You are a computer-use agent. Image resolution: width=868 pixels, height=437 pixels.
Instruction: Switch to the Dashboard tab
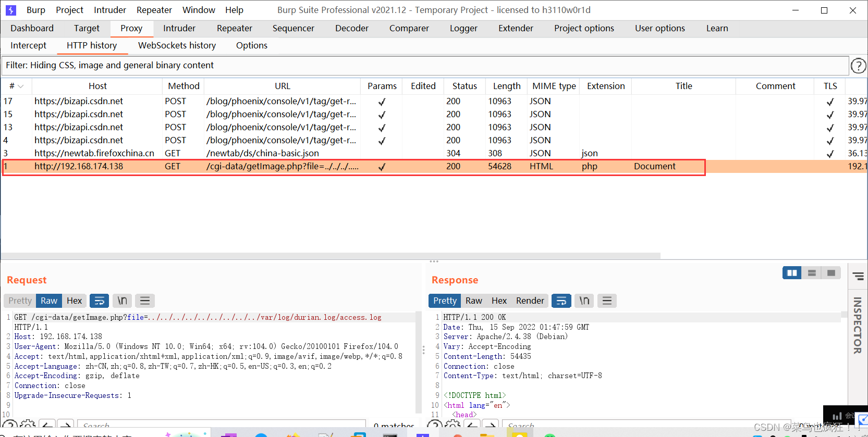pyautogui.click(x=32, y=28)
